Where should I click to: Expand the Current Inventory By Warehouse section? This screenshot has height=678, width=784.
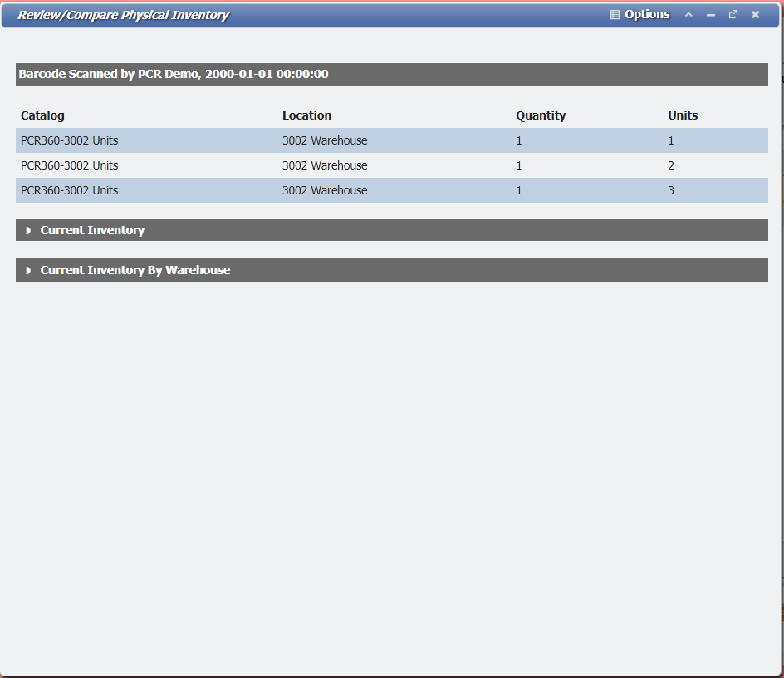135,270
